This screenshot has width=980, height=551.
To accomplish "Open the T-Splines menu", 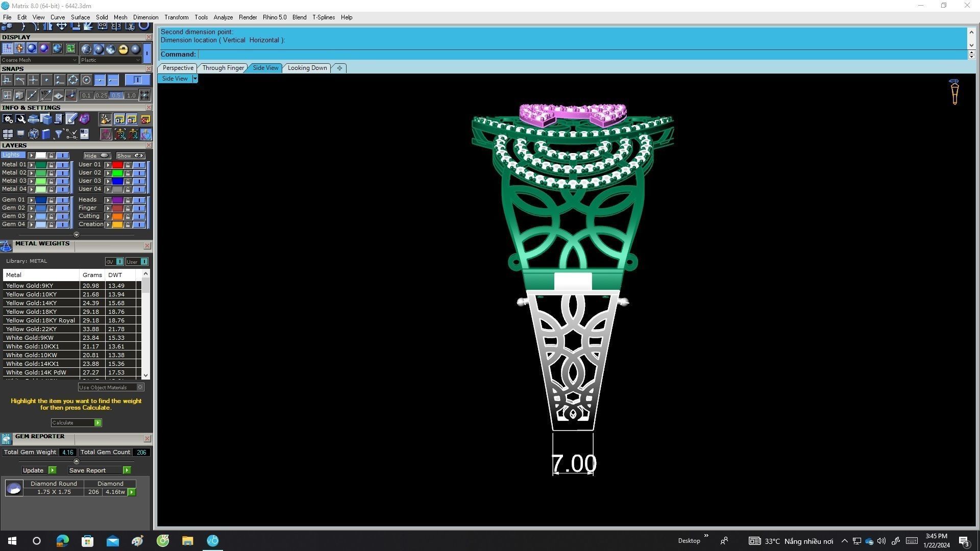I will click(x=324, y=17).
